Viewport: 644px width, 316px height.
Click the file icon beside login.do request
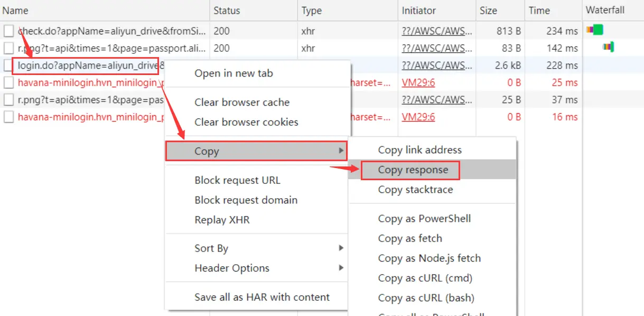pyautogui.click(x=8, y=66)
